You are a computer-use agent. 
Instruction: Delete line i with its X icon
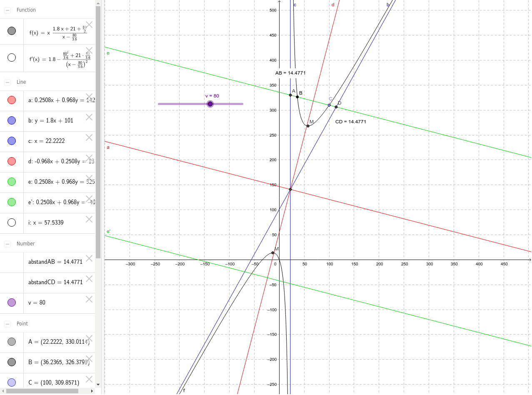89,219
